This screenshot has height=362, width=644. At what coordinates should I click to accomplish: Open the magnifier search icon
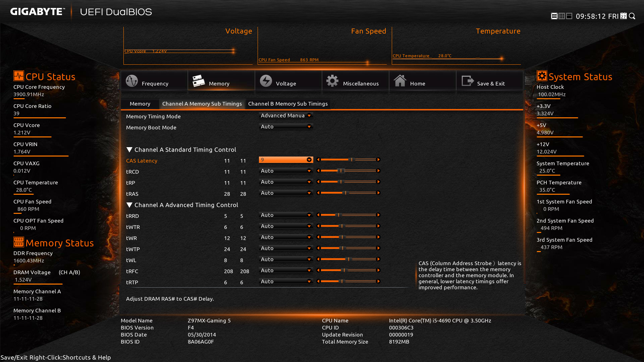pos(632,16)
